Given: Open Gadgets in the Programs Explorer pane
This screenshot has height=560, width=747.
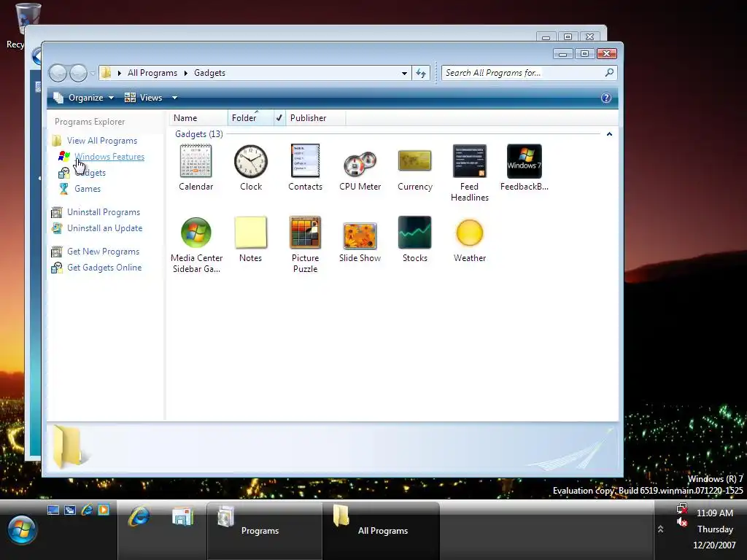Looking at the screenshot, I should 90,173.
